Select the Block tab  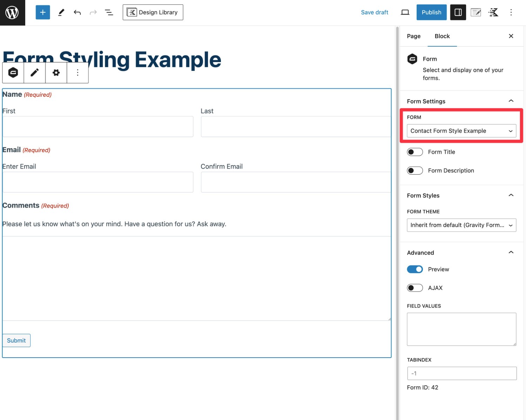[442, 36]
